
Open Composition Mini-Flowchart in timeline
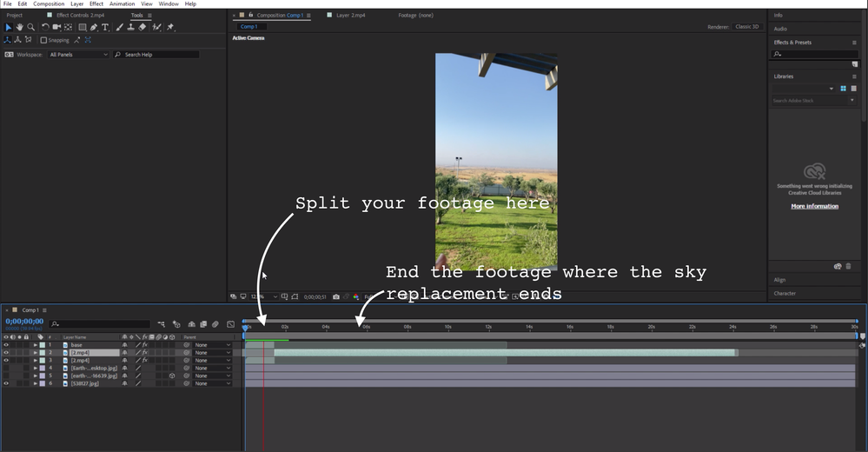(x=161, y=324)
